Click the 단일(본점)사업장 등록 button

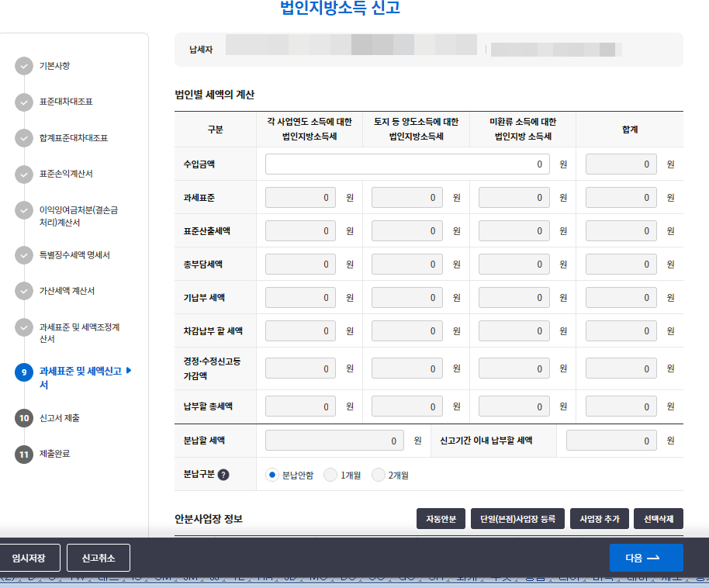click(x=517, y=518)
